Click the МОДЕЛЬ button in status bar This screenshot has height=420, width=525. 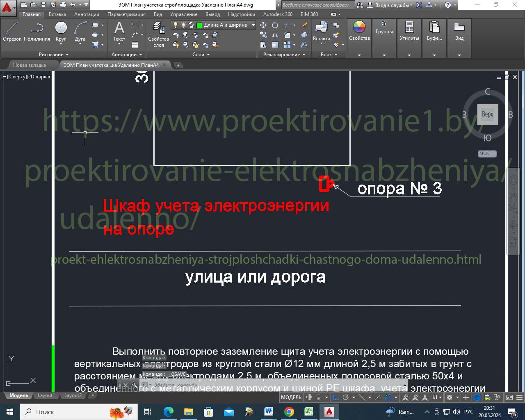[291, 397]
